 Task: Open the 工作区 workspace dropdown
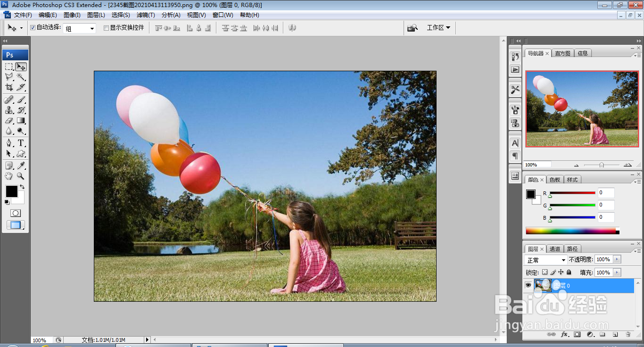(438, 28)
